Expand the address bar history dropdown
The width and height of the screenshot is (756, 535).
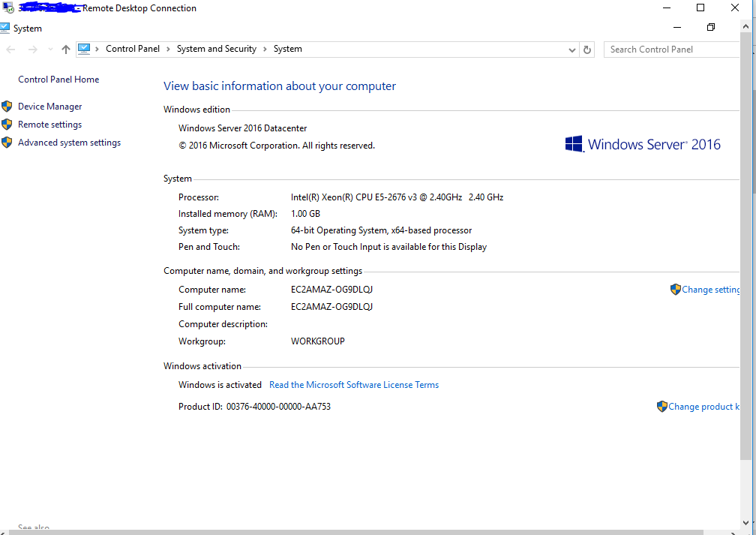coord(573,50)
